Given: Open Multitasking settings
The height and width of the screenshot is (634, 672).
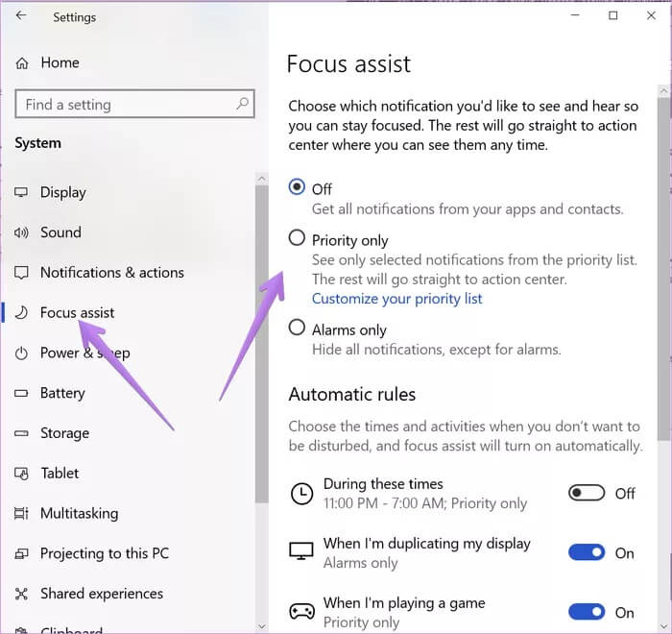Looking at the screenshot, I should coord(80,514).
